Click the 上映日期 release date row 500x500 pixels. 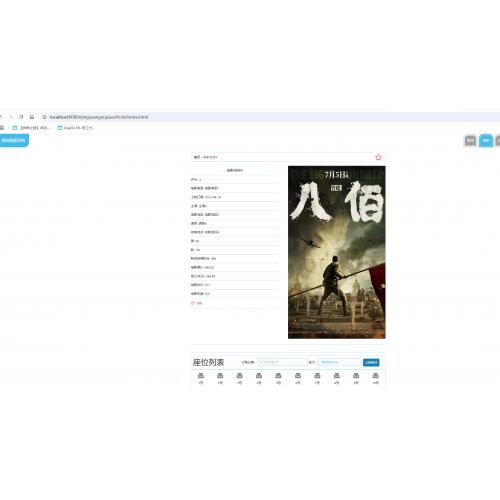click(x=235, y=197)
